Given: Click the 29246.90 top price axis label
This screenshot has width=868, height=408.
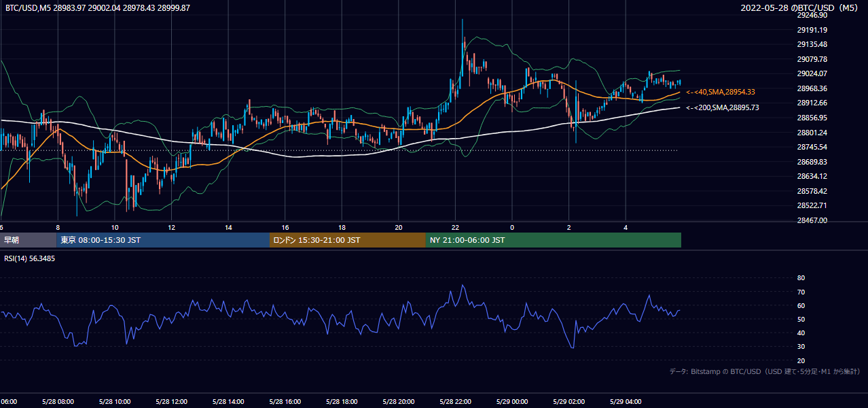Looking at the screenshot, I should point(812,15).
